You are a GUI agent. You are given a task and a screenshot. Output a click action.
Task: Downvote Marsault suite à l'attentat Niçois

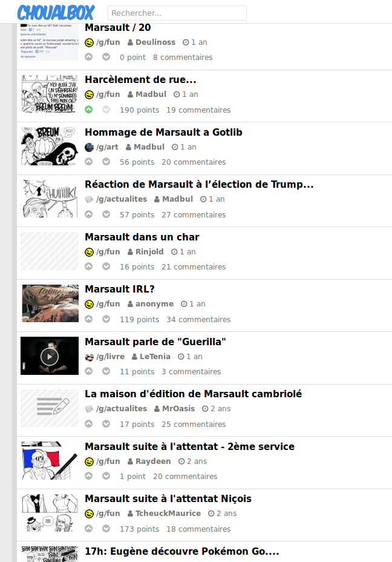tap(106, 529)
